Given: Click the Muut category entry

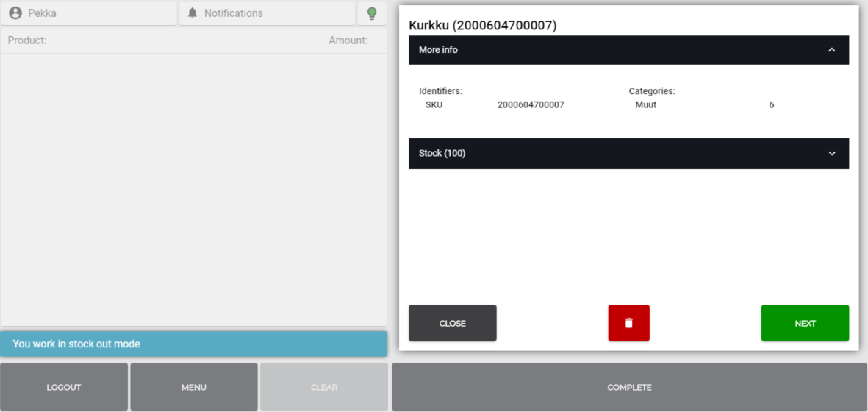Looking at the screenshot, I should 645,105.
